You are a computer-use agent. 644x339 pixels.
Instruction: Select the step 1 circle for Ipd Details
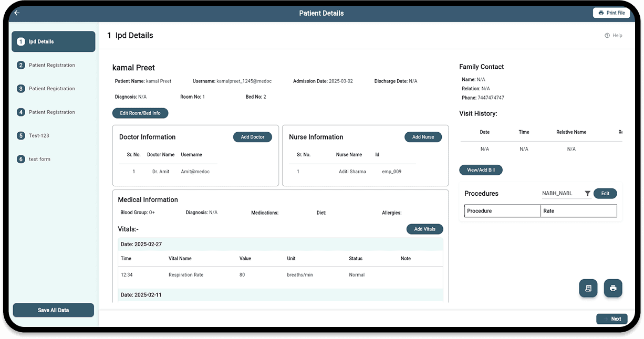tap(21, 41)
